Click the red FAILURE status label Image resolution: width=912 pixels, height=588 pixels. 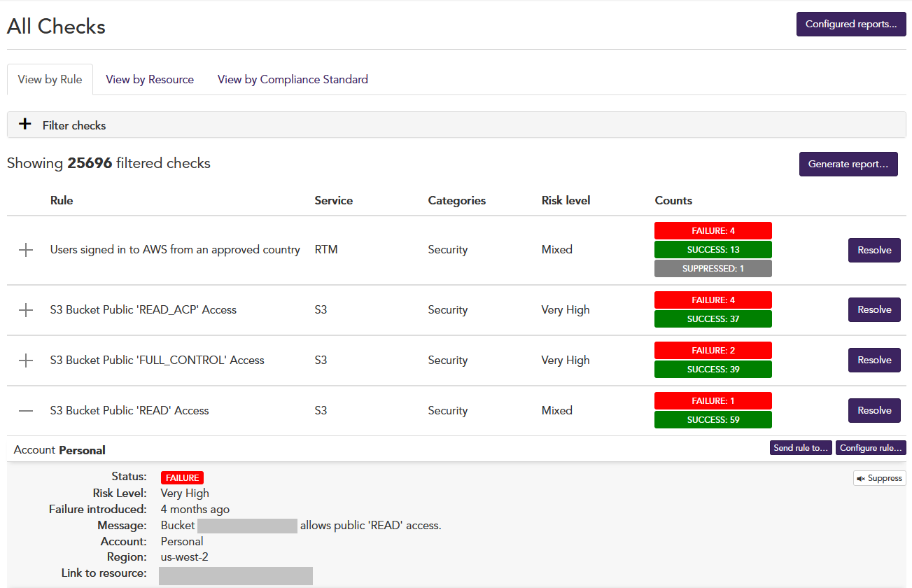182,477
